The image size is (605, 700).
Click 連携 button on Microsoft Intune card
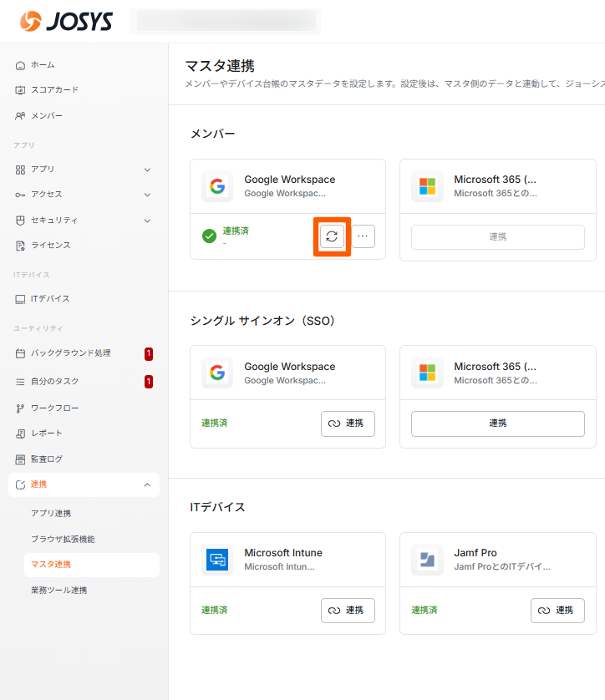(348, 611)
